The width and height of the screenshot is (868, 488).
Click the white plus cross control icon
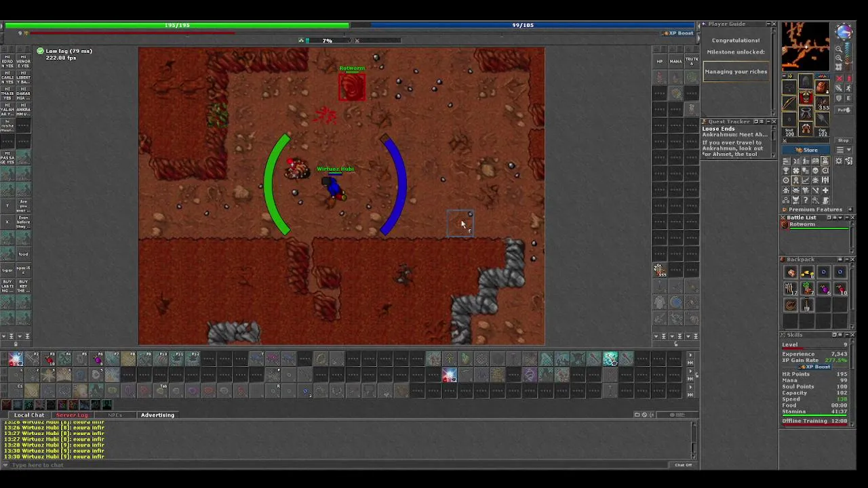pos(825,190)
